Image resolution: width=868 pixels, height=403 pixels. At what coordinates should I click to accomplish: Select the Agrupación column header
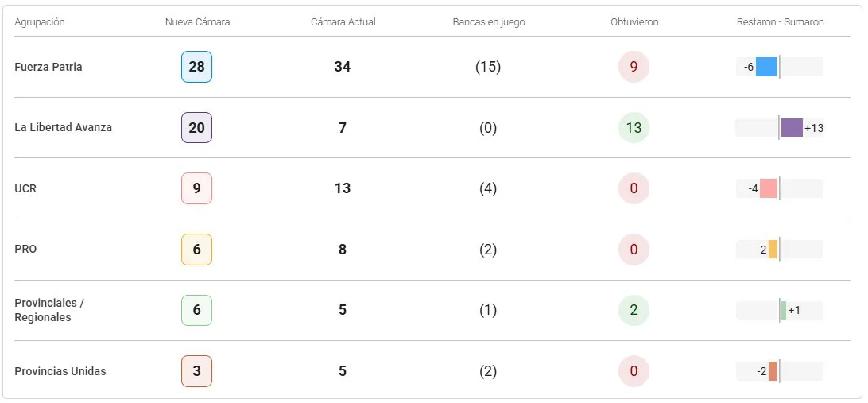tap(40, 22)
